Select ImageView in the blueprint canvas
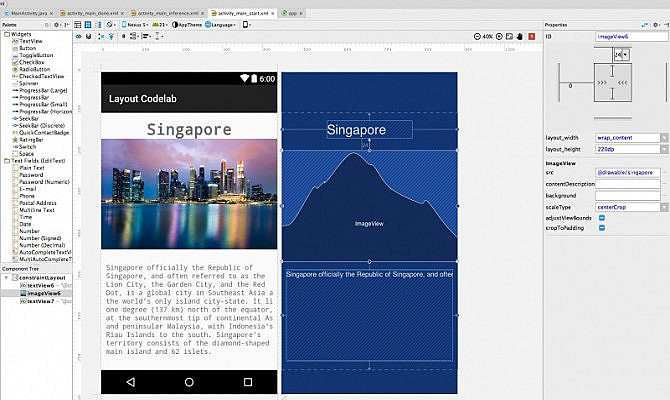The height and width of the screenshot is (400, 670). coord(369,206)
